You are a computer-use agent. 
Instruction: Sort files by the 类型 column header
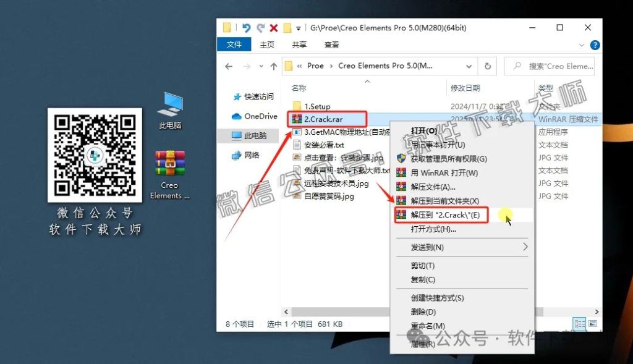[545, 88]
